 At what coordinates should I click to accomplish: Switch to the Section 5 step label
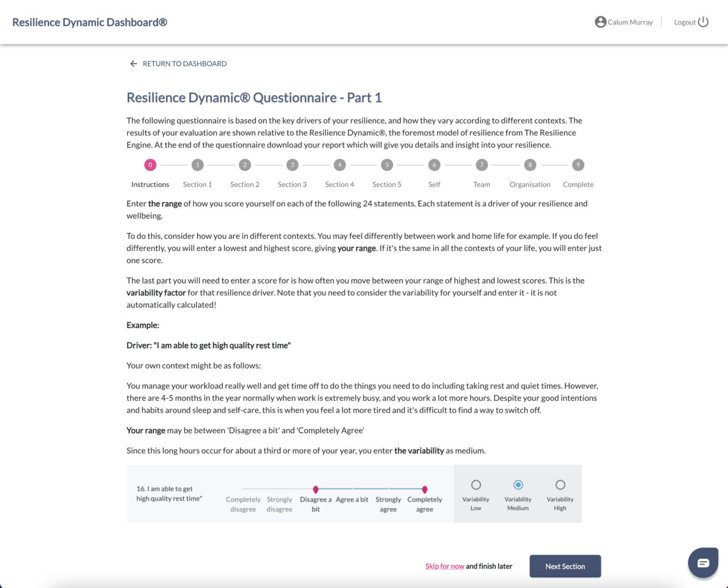387,184
